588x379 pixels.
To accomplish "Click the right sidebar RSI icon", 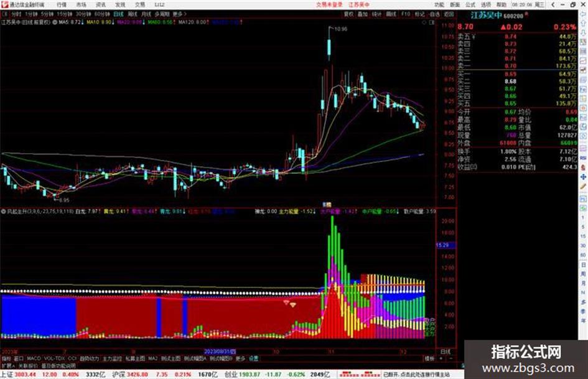I will click(x=583, y=159).
